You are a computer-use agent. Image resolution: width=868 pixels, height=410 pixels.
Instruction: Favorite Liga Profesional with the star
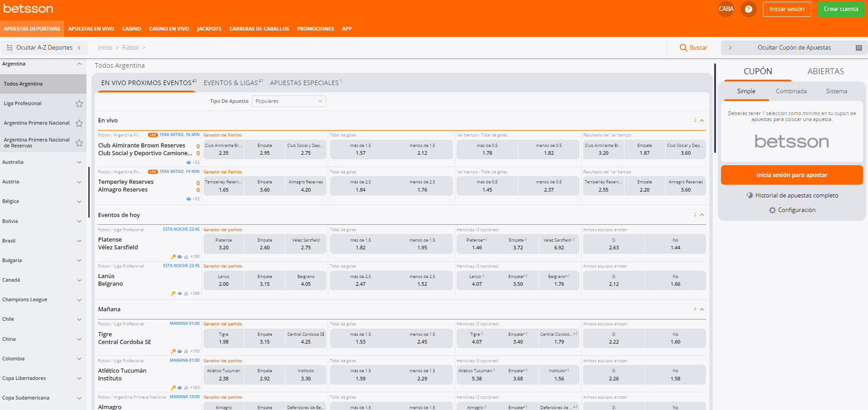(79, 104)
